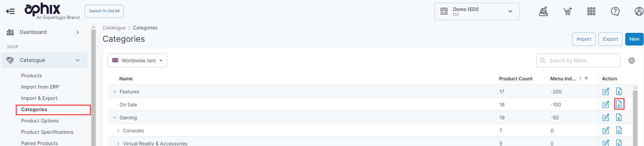Click the Search by Name field
The height and width of the screenshot is (146, 644).
click(x=581, y=61)
